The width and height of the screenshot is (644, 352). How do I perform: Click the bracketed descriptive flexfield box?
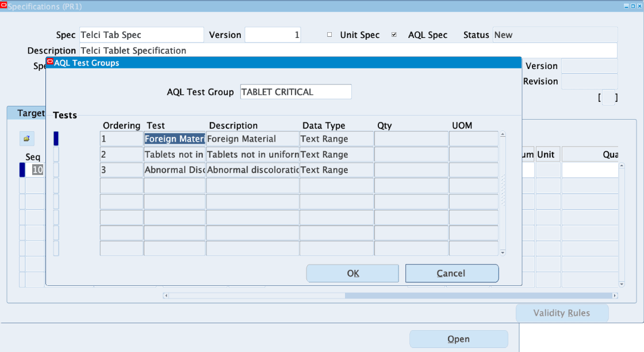[608, 97]
